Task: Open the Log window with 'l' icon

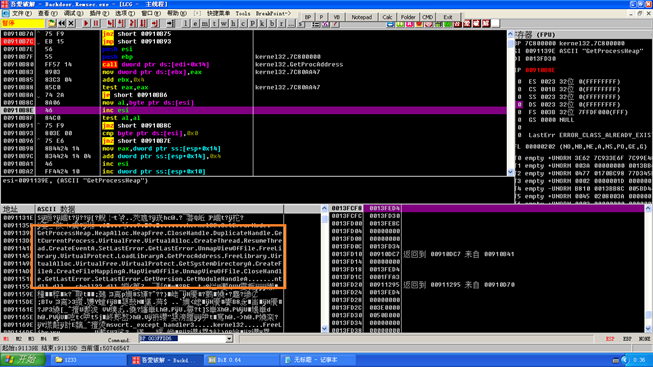Action: pyautogui.click(x=185, y=23)
